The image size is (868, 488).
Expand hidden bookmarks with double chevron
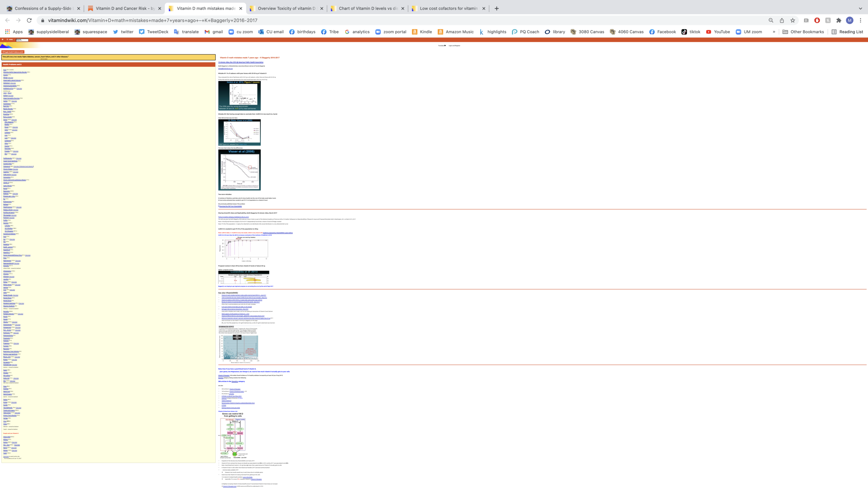pos(774,32)
